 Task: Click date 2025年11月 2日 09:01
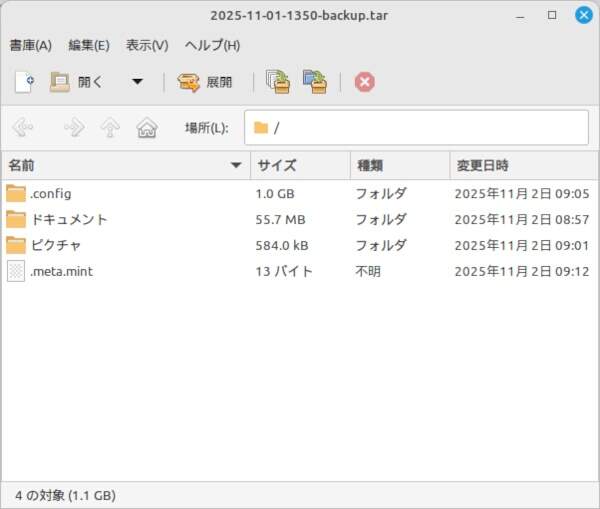(x=522, y=245)
